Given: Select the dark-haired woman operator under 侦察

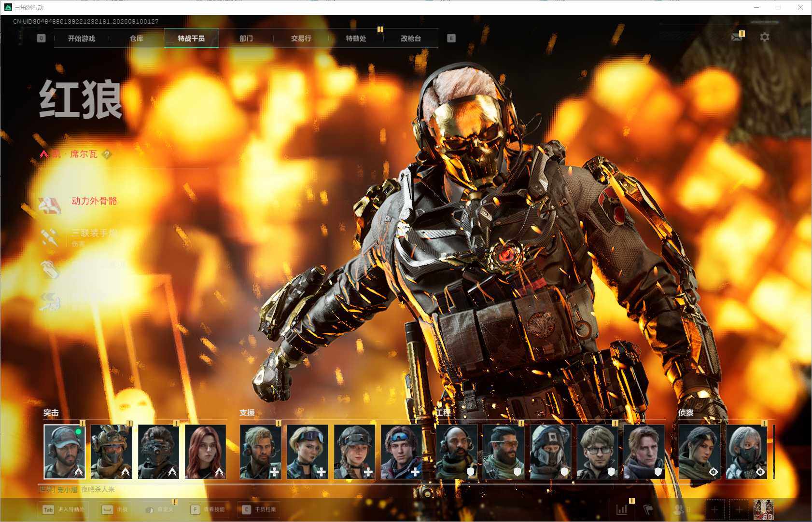Looking at the screenshot, I should (700, 452).
